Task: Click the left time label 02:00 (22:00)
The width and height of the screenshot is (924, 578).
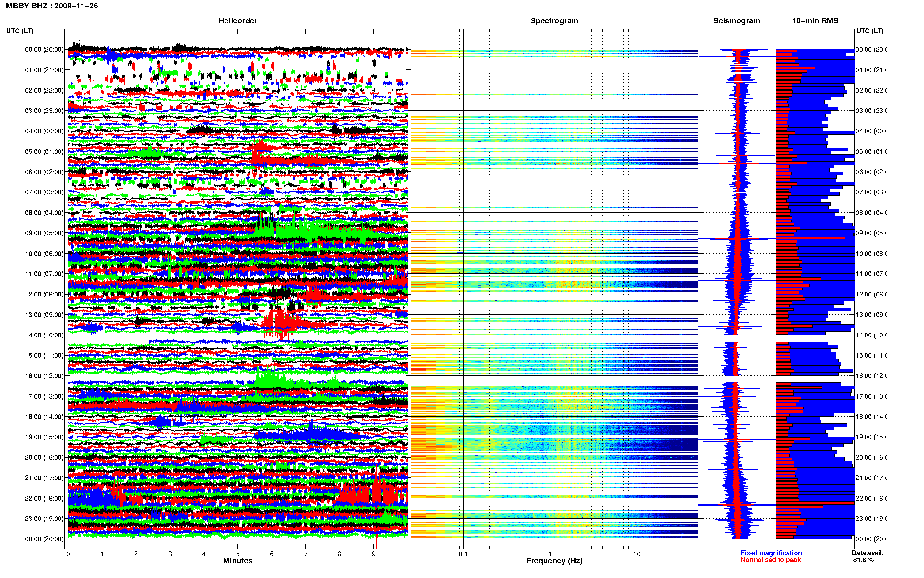Action: click(44, 90)
